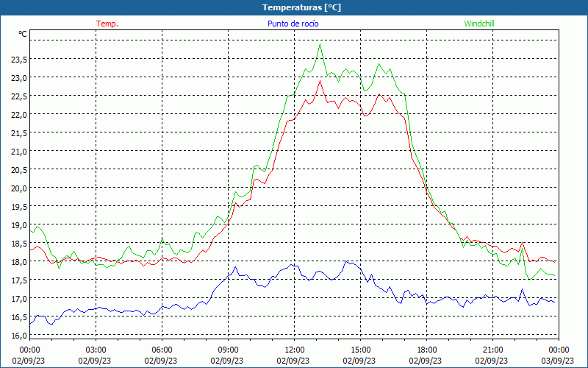Click the 15:00 time axis label
This screenshot has width=588, height=368.
point(361,350)
